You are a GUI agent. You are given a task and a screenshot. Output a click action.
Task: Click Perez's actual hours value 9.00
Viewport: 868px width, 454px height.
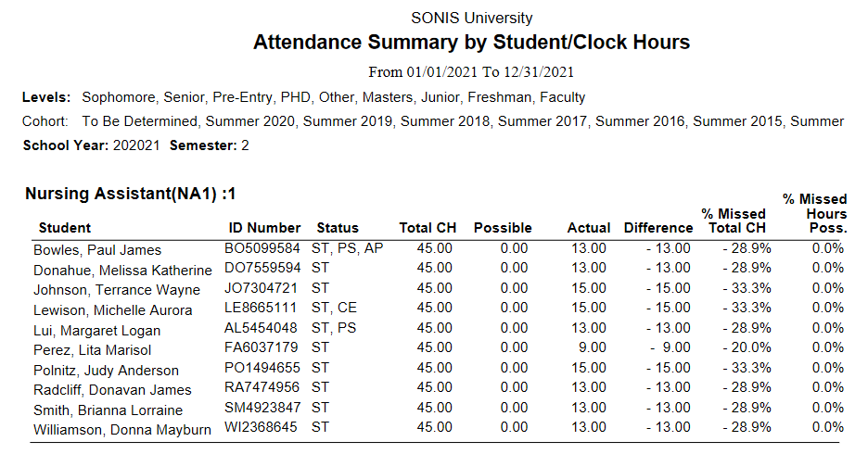point(591,349)
